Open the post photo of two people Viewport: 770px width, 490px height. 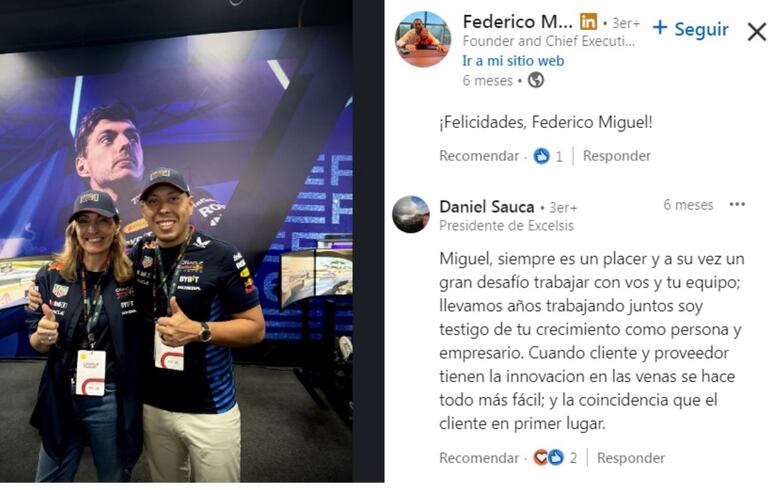coord(176,241)
